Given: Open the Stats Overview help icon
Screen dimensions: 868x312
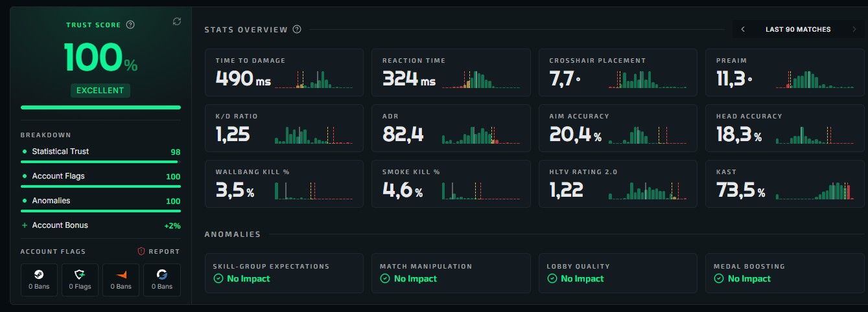Looking at the screenshot, I should [297, 29].
